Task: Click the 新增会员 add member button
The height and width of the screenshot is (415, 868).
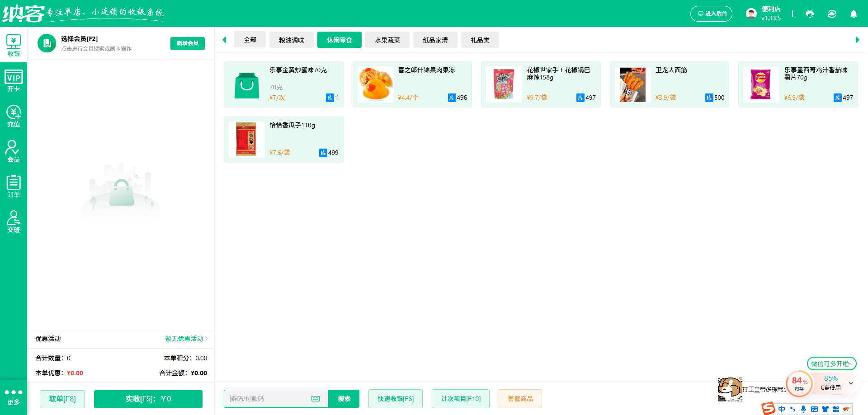Action: coord(187,43)
